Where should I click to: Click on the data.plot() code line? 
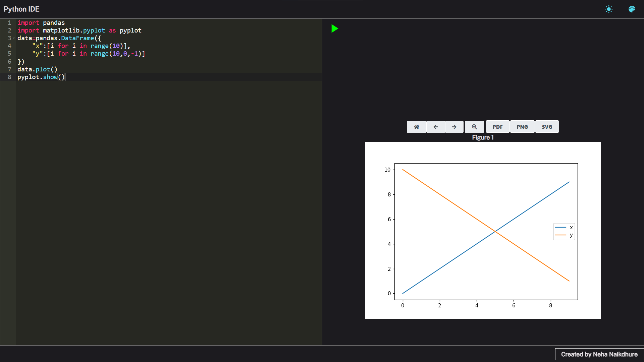[37, 69]
